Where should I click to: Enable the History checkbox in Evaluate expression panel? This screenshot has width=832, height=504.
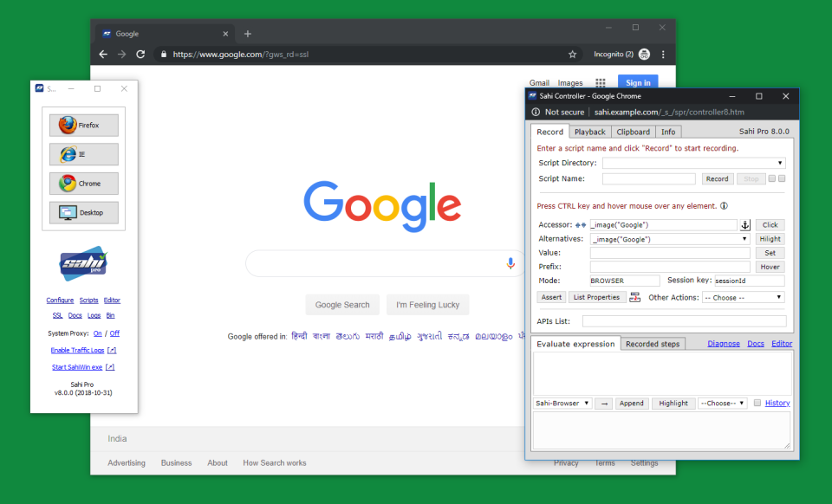pyautogui.click(x=757, y=403)
